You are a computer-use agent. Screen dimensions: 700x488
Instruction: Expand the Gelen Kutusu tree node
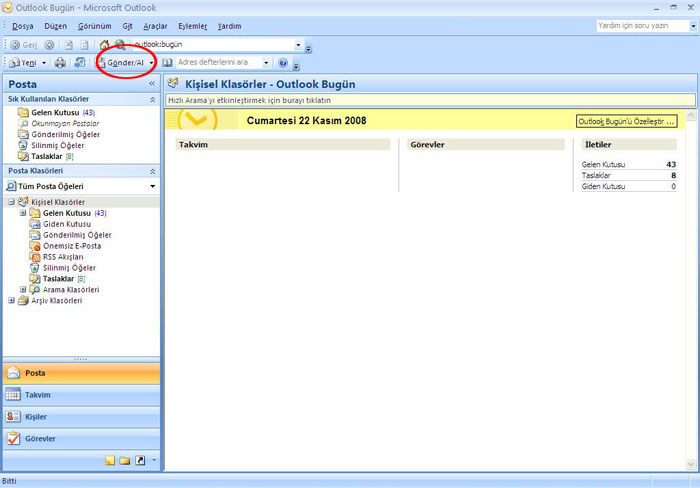(23, 213)
